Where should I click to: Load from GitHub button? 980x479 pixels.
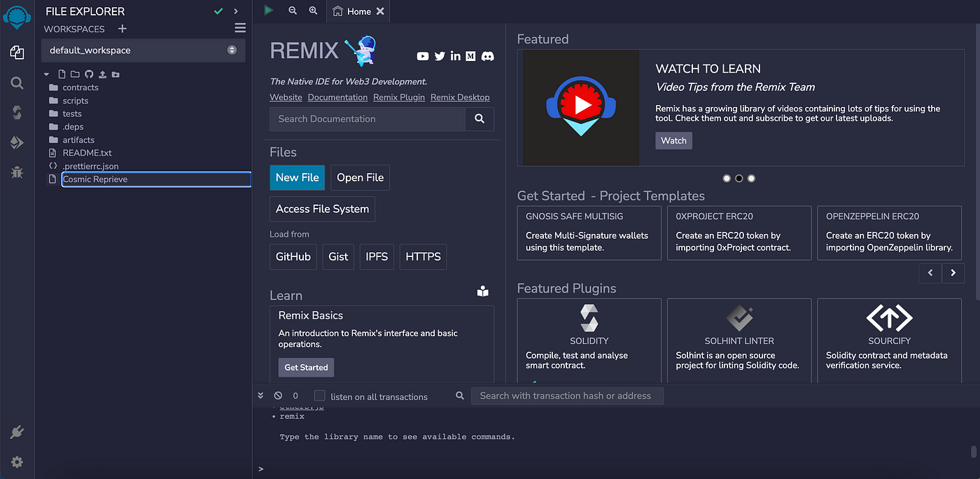click(293, 257)
